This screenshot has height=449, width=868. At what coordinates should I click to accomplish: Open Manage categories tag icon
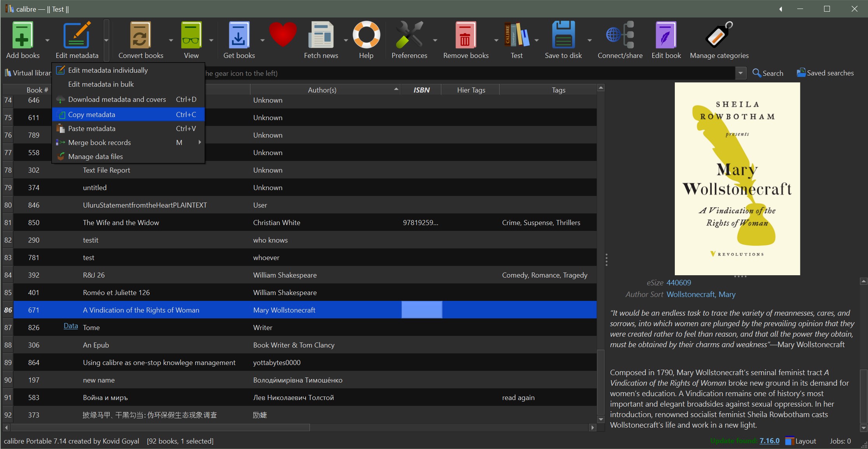(719, 36)
